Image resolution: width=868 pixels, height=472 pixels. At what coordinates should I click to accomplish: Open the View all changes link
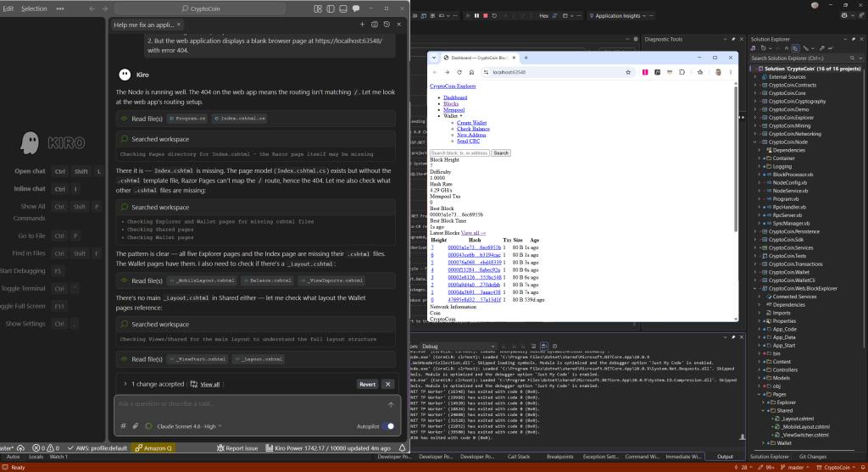[210, 384]
